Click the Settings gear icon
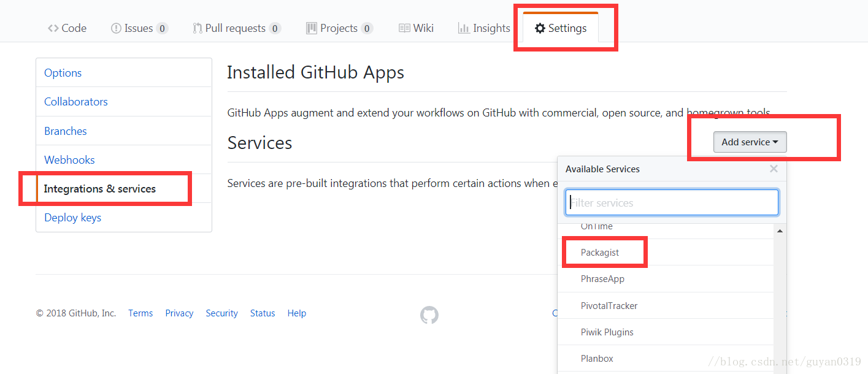This screenshot has height=374, width=868. pos(540,28)
